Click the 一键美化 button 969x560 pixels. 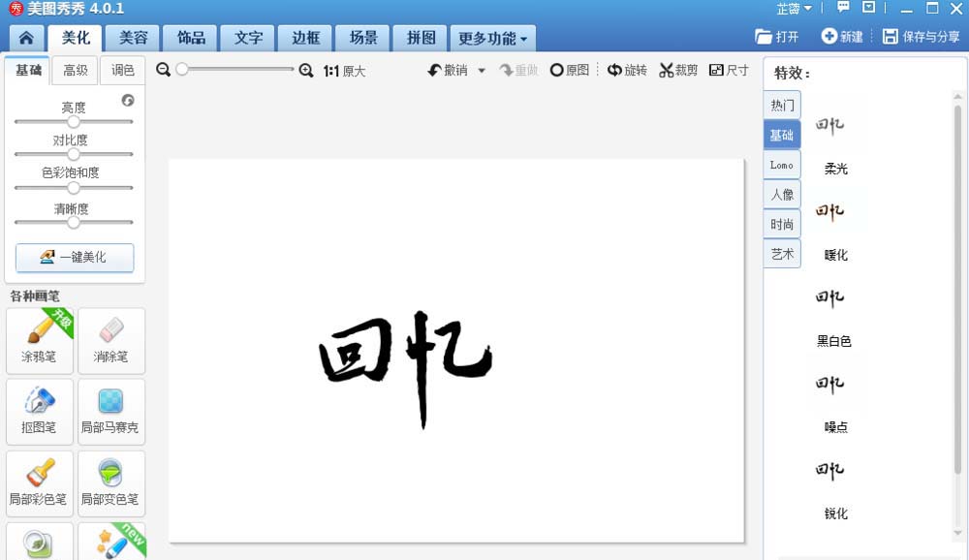[x=75, y=257]
